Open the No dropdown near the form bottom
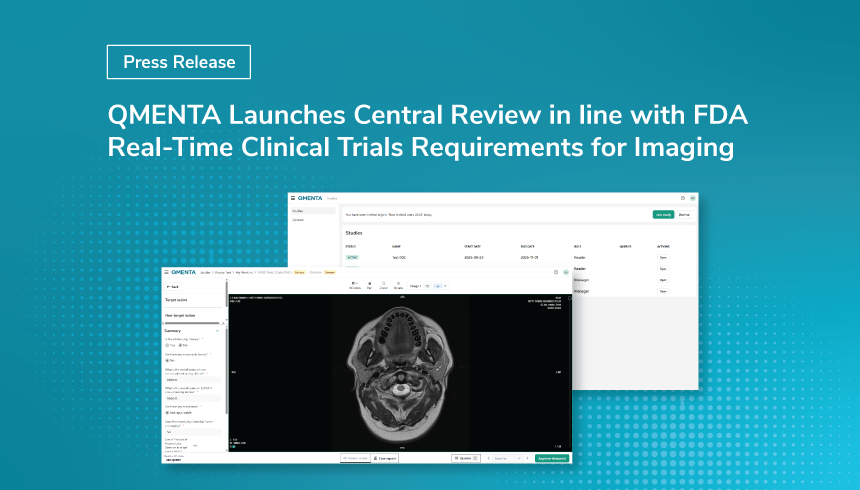860x490 pixels. point(193,432)
